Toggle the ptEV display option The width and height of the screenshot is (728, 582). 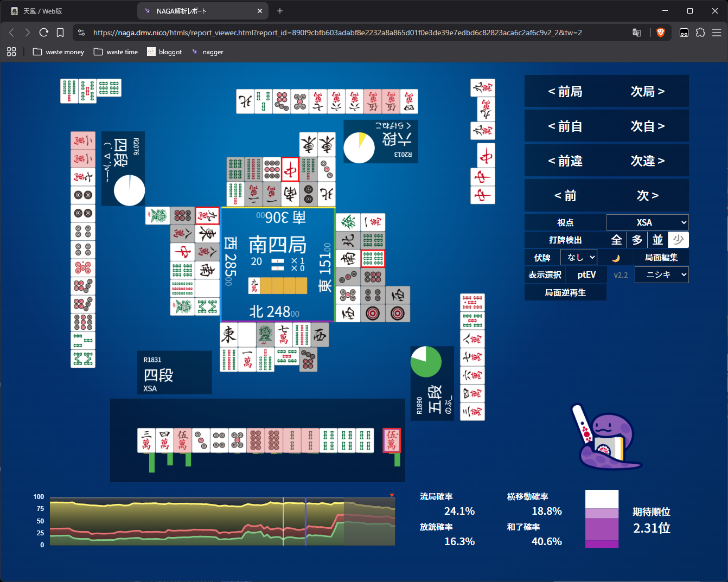[586, 275]
